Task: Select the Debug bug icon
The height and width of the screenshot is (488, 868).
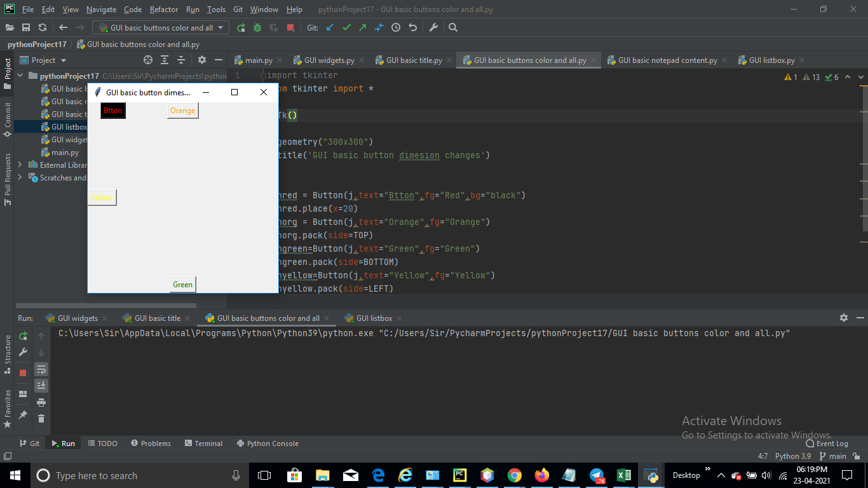Action: [x=257, y=27]
